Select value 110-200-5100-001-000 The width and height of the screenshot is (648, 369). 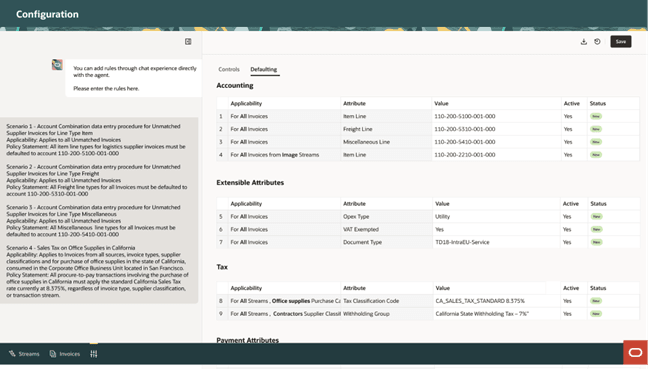click(465, 117)
